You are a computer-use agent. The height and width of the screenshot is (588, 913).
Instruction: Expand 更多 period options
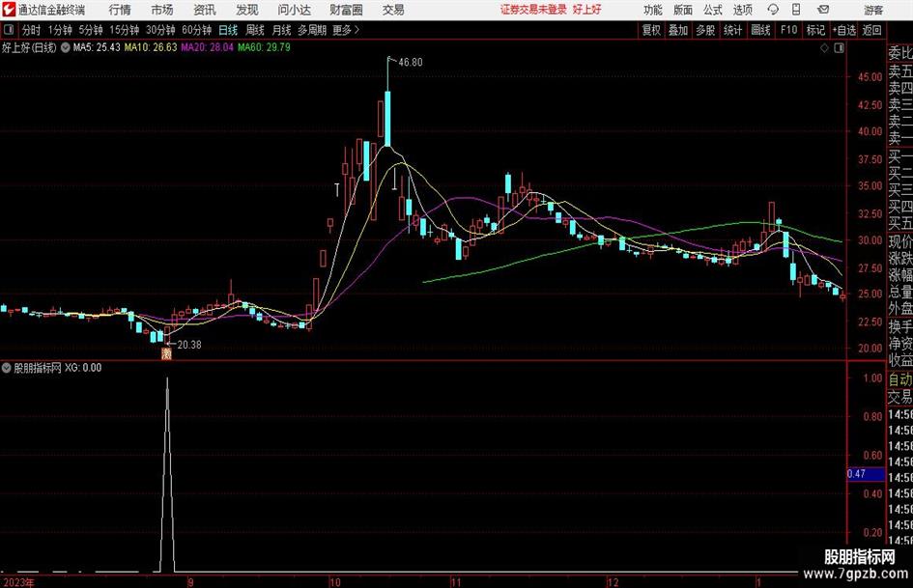346,30
